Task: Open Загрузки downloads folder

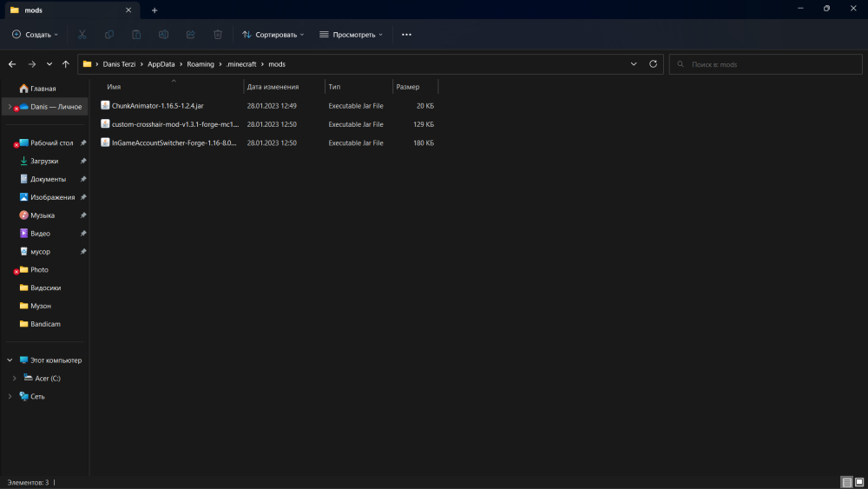Action: coord(43,162)
